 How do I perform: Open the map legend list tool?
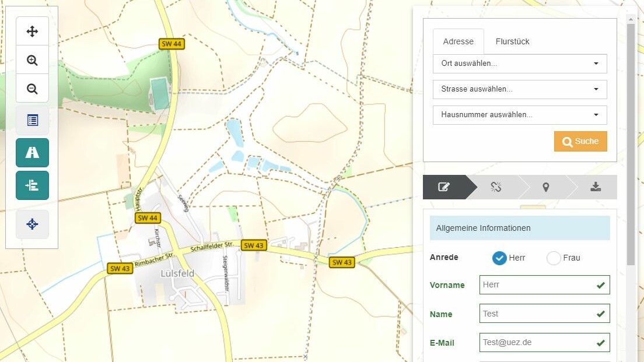click(32, 121)
